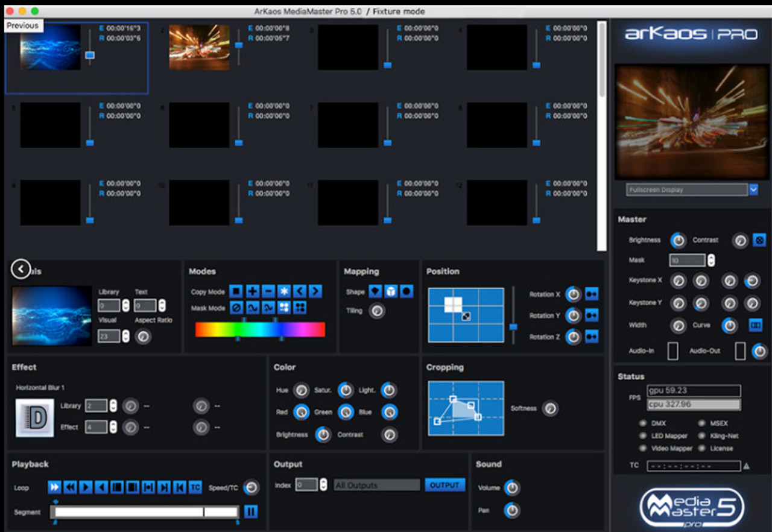Pick the mixed-dots Mask Mode icon
The width and height of the screenshot is (772, 532).
(x=283, y=308)
